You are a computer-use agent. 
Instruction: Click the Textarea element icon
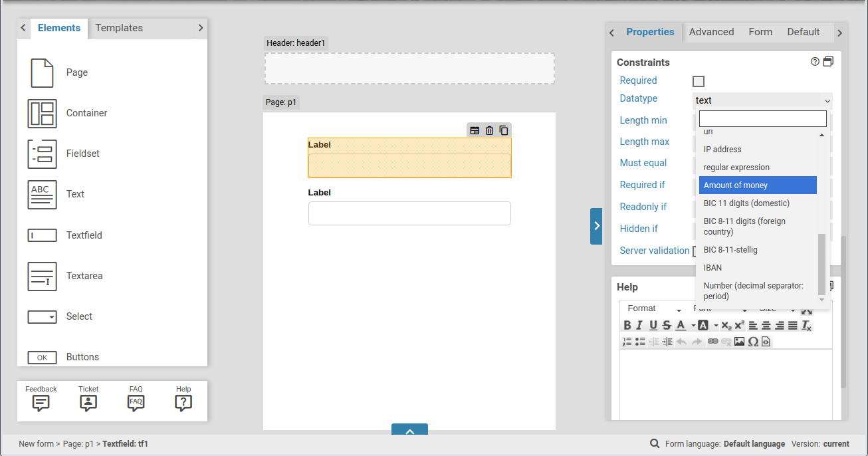[42, 276]
